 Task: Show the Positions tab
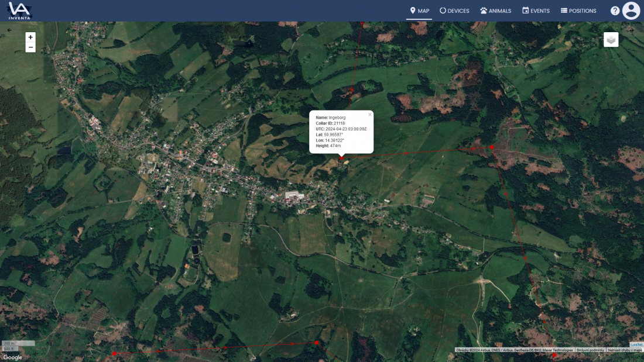[x=578, y=11]
